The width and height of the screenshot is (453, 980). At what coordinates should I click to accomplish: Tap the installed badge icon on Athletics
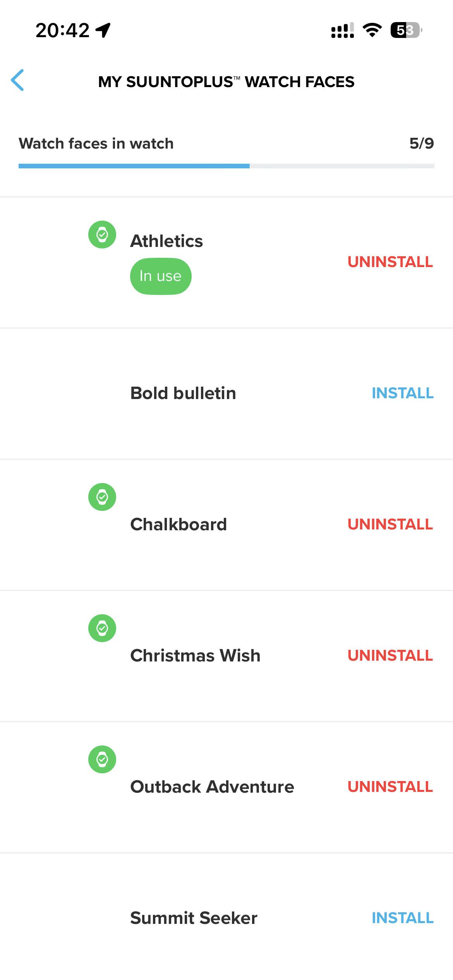[x=102, y=235]
